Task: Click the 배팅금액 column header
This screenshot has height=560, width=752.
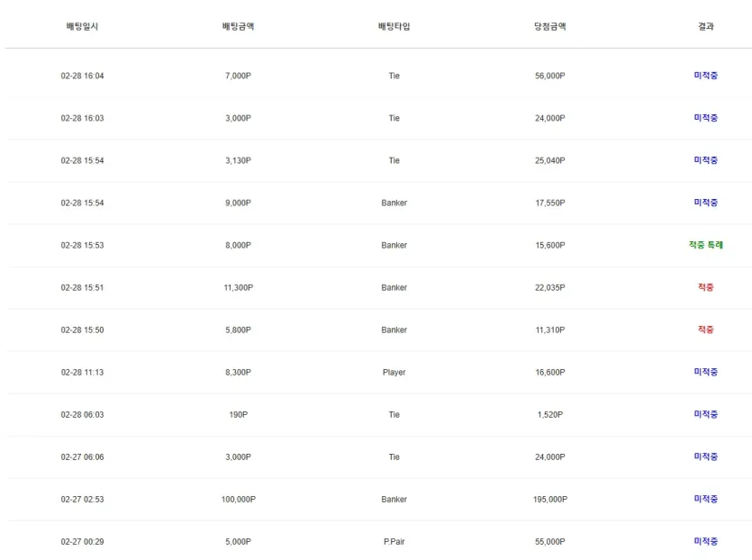Action: [x=238, y=26]
